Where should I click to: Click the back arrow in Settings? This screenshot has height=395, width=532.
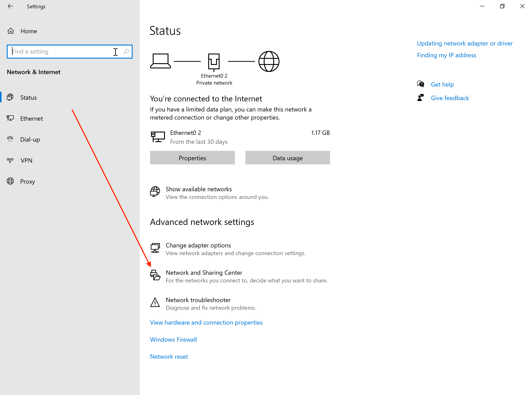[10, 7]
